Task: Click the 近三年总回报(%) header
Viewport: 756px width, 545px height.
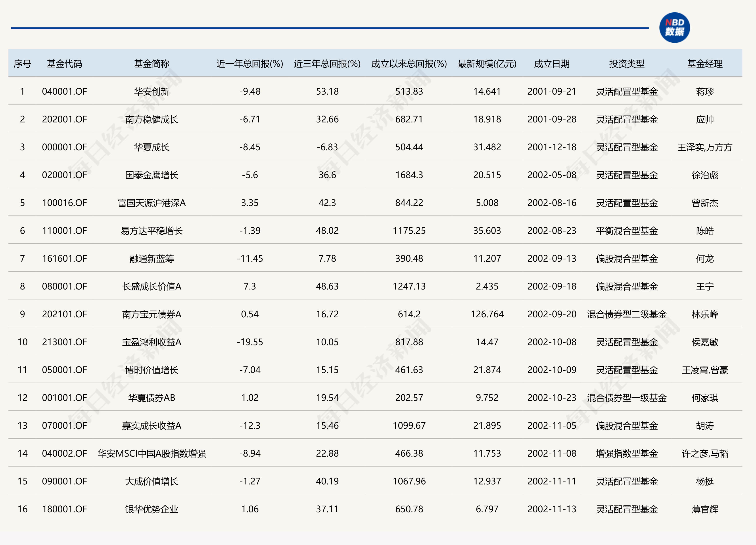Action: pos(327,64)
